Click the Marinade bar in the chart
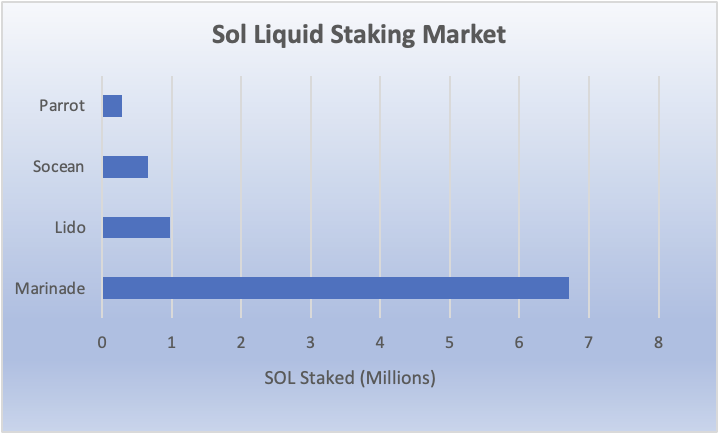 point(336,288)
